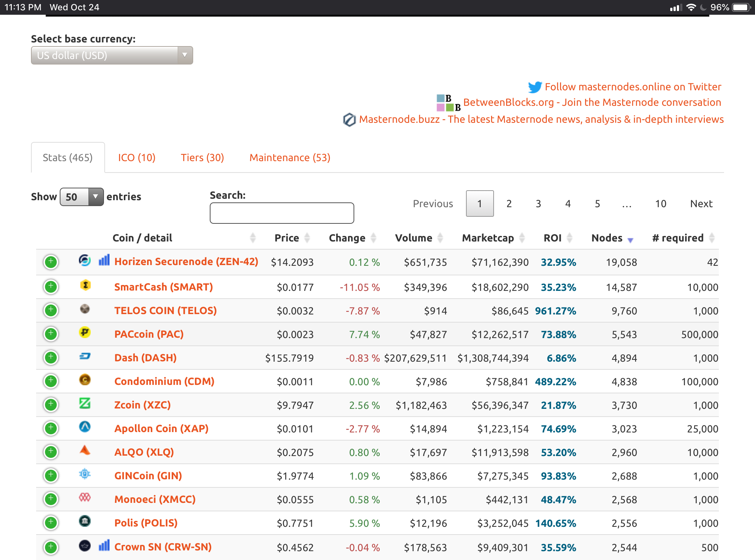This screenshot has height=560, width=755.
Task: Expand details for SmartCash row
Action: tap(51, 287)
